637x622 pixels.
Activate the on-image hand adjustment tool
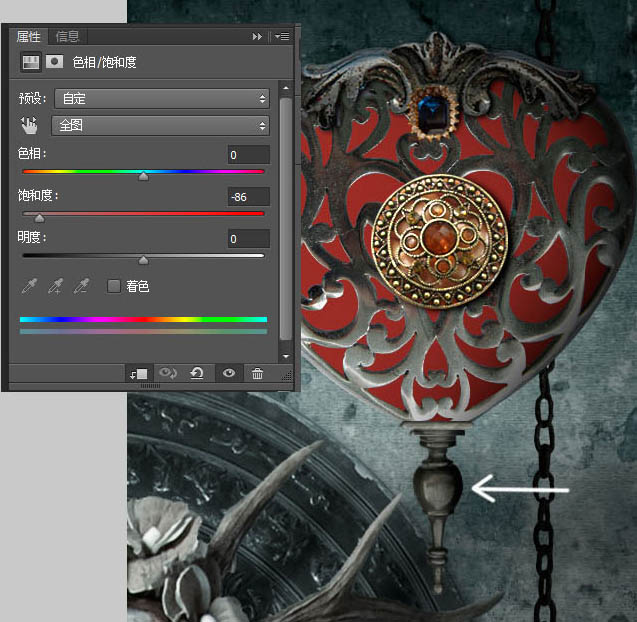[29, 126]
